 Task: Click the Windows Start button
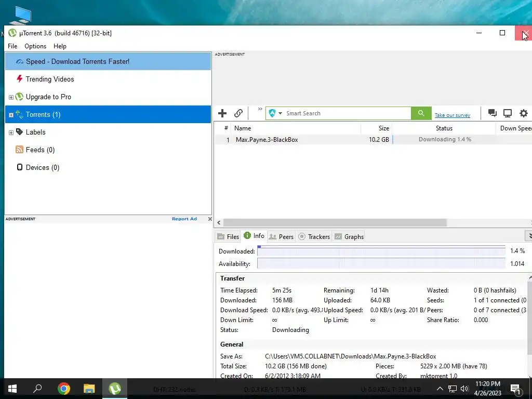[12, 389]
